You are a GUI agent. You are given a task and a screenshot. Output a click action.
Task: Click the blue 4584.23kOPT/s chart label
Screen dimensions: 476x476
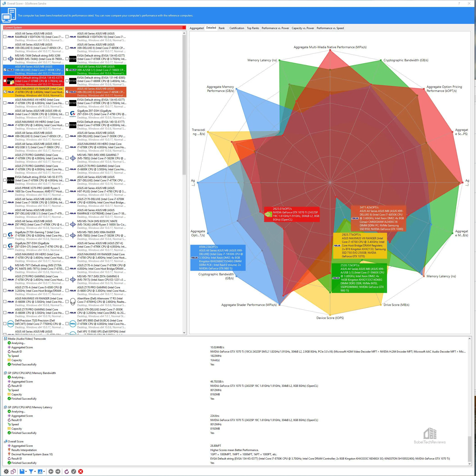(218, 257)
